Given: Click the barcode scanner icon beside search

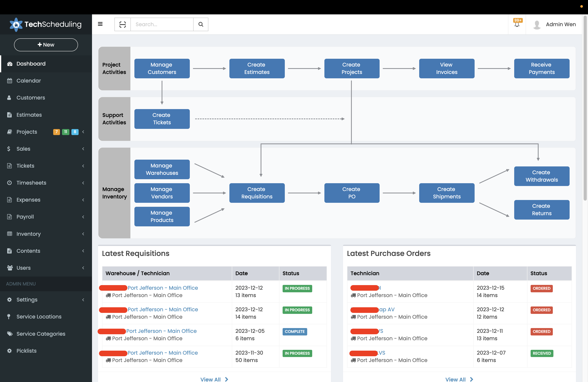Looking at the screenshot, I should [122, 24].
